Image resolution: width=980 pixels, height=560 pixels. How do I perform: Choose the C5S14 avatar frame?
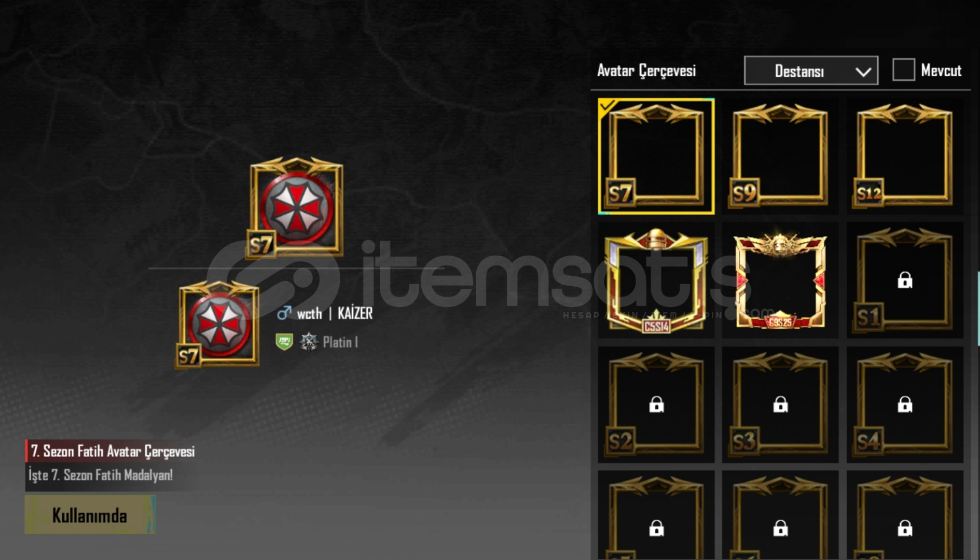(x=656, y=281)
